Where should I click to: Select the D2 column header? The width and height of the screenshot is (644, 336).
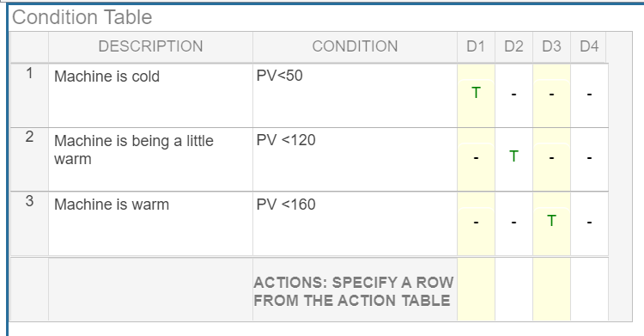coord(513,46)
